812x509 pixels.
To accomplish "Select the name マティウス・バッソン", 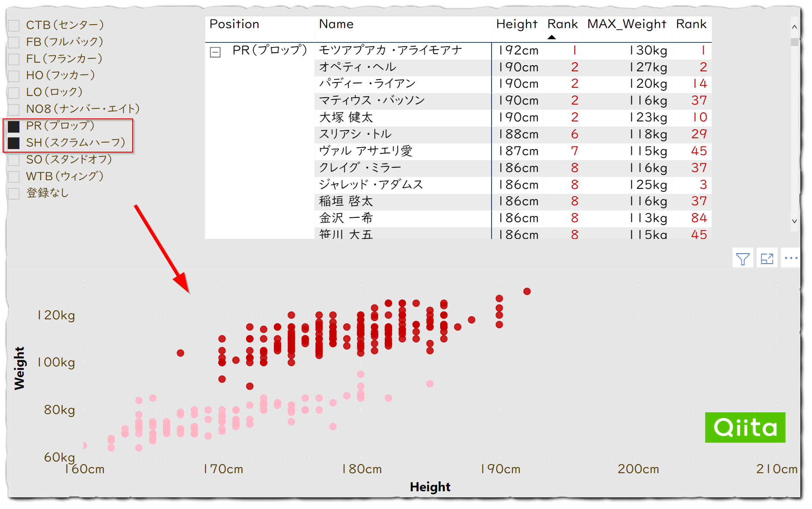I will tap(372, 101).
